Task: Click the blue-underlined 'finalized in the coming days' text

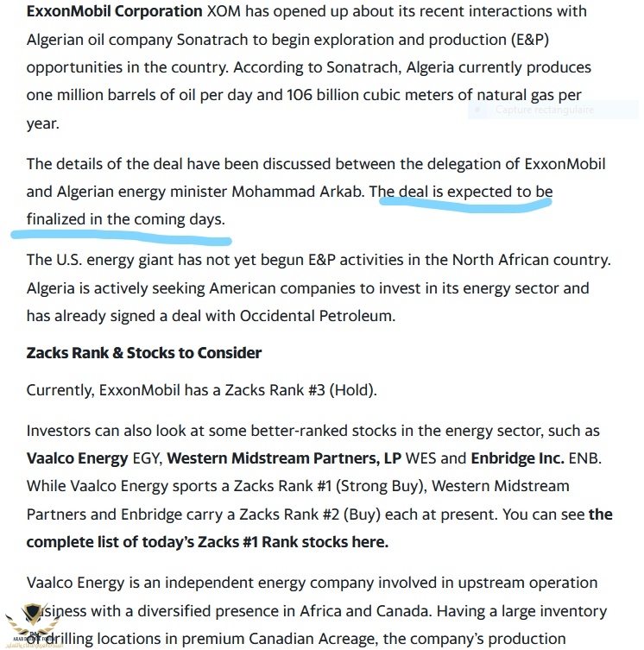Action: pos(126,219)
